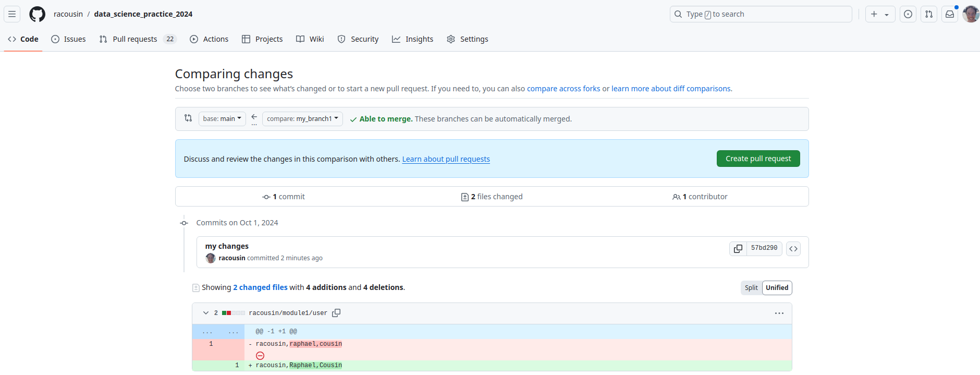The image size is (980, 375).
Task: Click the GitHub logo home icon
Action: pyautogui.click(x=37, y=14)
